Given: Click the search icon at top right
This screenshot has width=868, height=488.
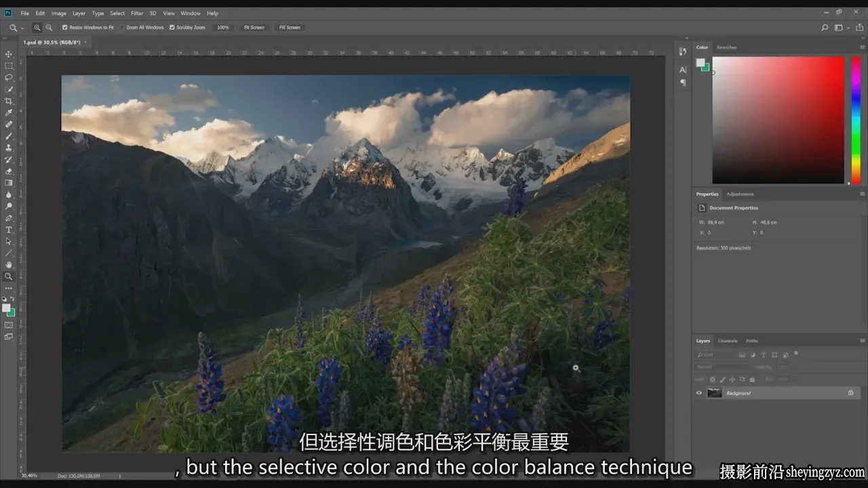Looking at the screenshot, I should 825,28.
